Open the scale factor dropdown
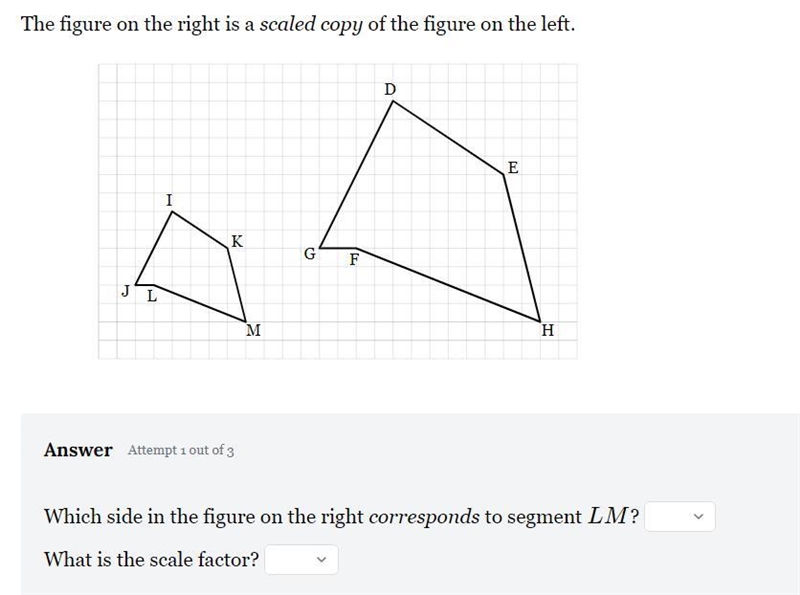This screenshot has width=800, height=595. pos(301,559)
